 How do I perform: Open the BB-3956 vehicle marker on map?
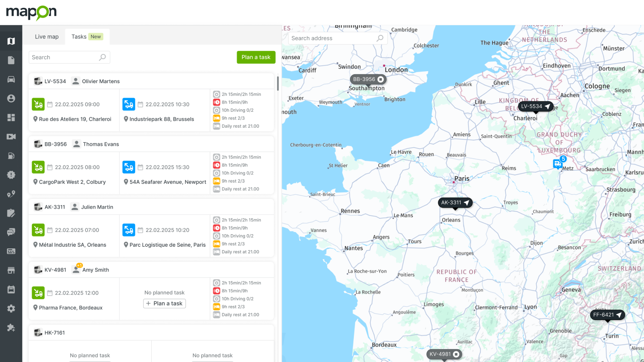point(368,79)
